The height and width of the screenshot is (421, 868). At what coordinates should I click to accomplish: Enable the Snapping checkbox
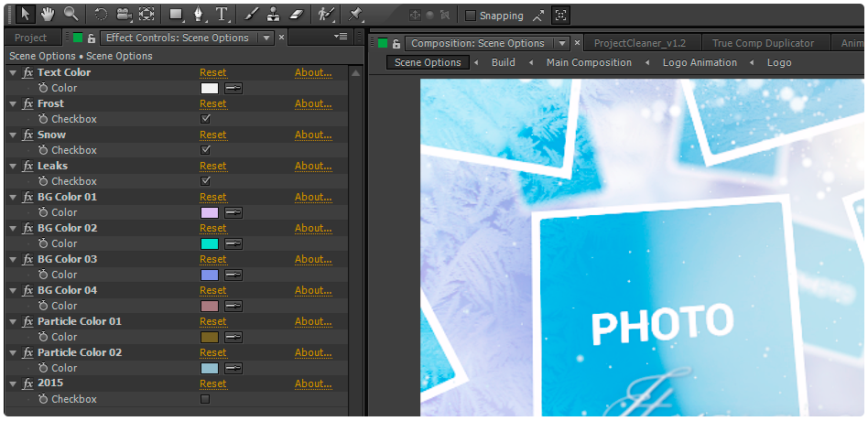point(471,16)
